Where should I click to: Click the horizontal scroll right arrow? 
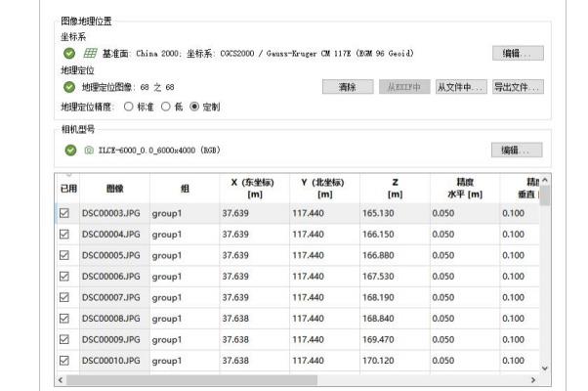click(532, 378)
